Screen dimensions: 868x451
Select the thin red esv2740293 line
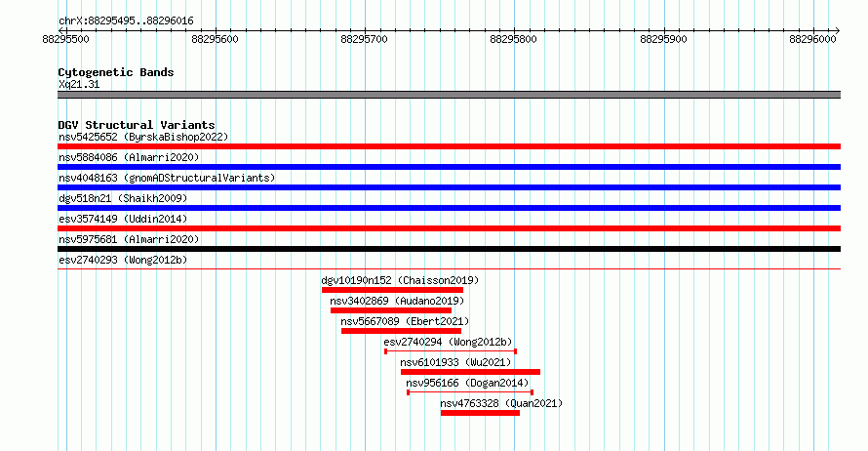point(449,269)
